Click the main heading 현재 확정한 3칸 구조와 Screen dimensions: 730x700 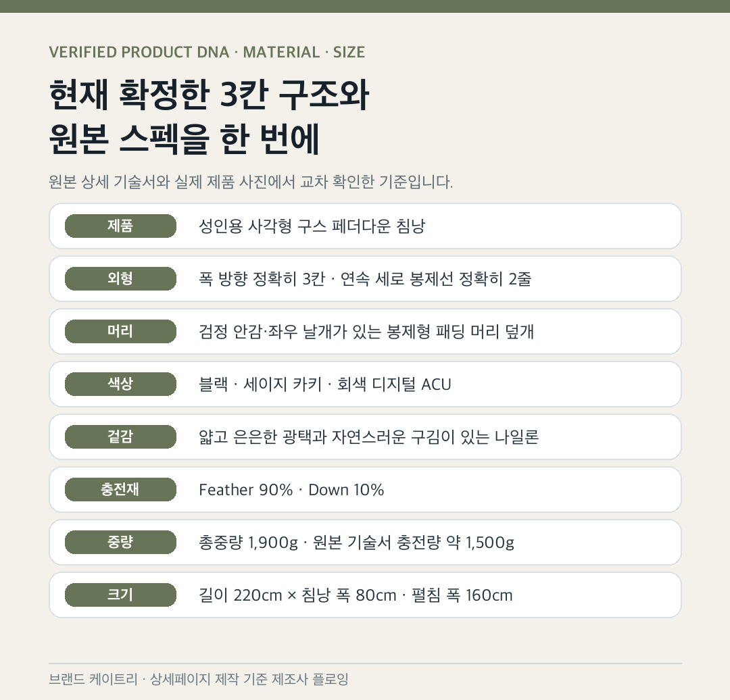tap(209, 95)
